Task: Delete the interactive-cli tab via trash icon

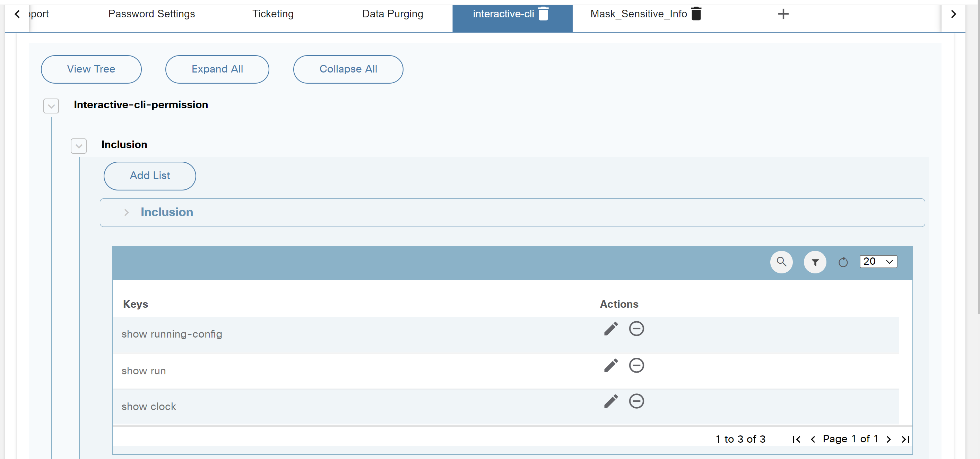Action: point(543,14)
